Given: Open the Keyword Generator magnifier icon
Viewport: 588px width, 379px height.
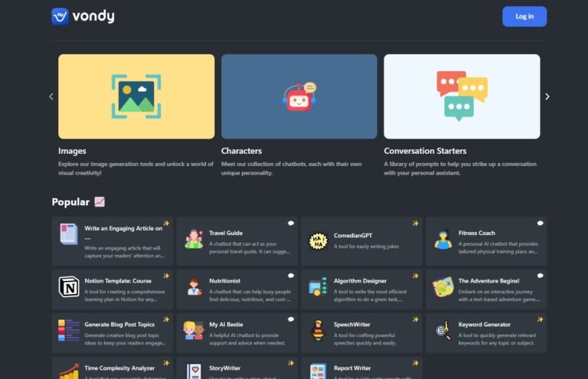Looking at the screenshot, I should point(443,331).
